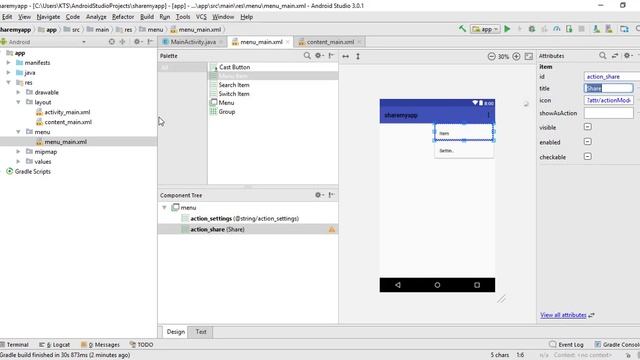
Task: Click the home button in phone preview
Action: [437, 285]
